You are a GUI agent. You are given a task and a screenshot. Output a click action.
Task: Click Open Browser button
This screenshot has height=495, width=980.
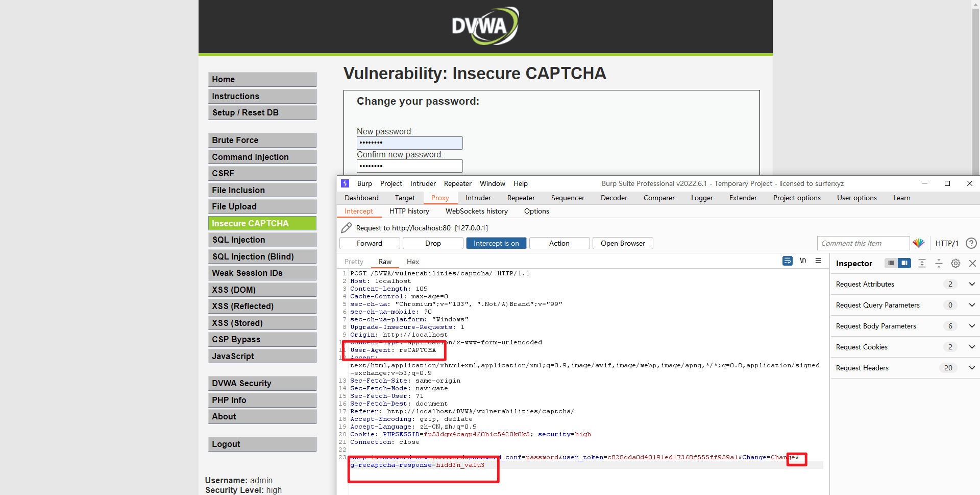[x=623, y=243]
